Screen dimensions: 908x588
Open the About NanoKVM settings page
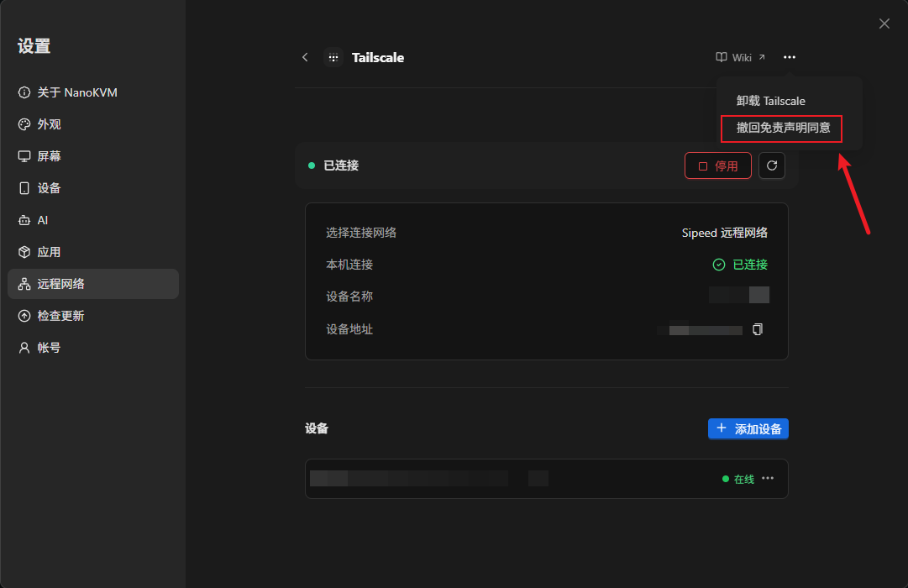pos(92,92)
